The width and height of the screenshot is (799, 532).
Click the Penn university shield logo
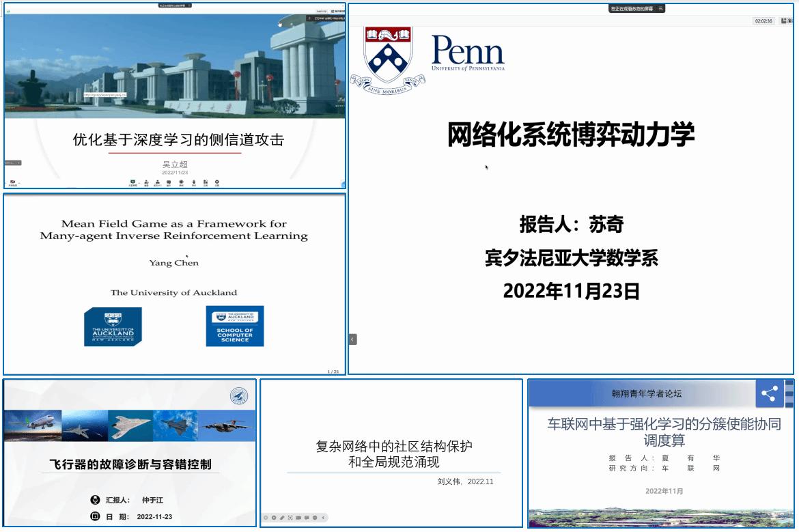pos(388,58)
